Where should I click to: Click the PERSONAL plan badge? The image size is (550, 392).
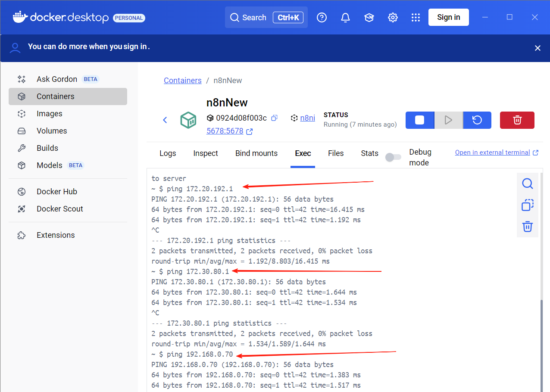pyautogui.click(x=129, y=18)
